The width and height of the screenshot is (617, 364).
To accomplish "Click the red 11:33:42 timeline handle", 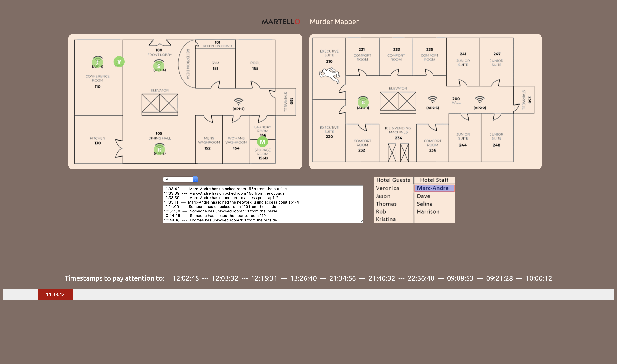I will [x=55, y=294].
